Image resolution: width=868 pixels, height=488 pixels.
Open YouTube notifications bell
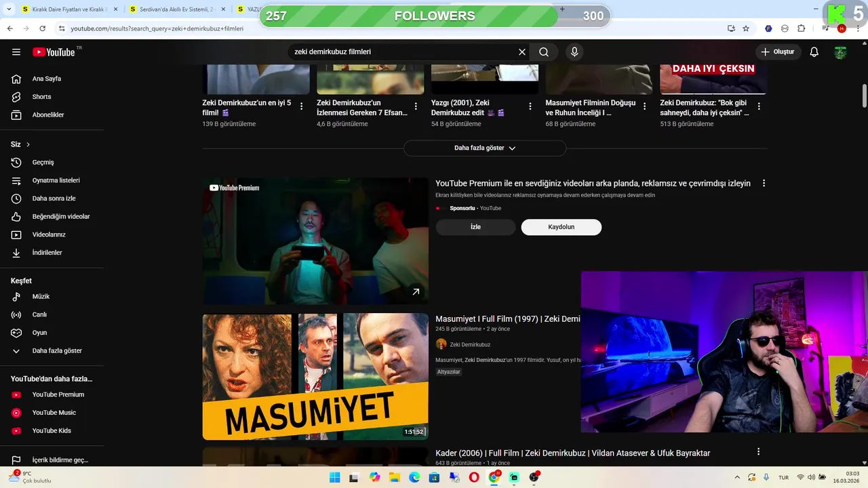pyautogui.click(x=814, y=52)
